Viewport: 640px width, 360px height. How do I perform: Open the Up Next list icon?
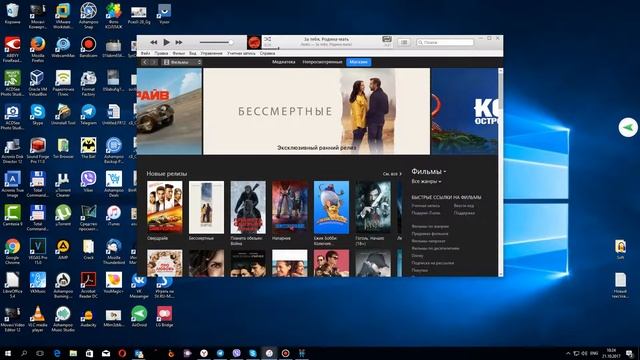(404, 42)
